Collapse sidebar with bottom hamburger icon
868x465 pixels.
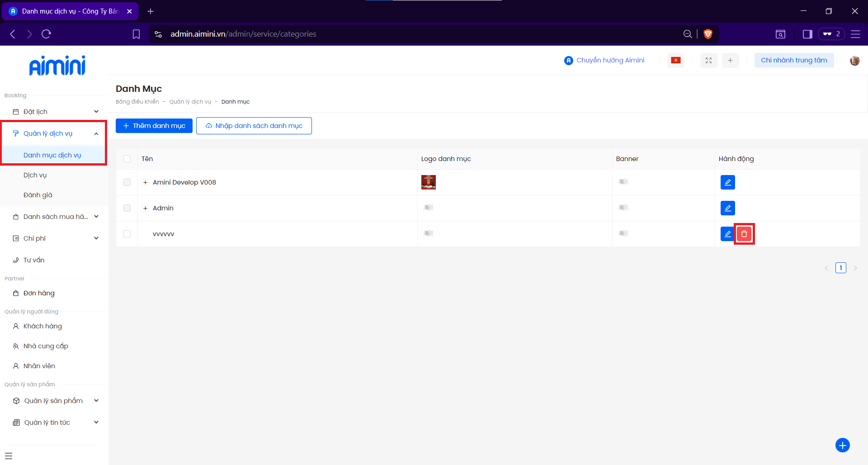pyautogui.click(x=9, y=456)
